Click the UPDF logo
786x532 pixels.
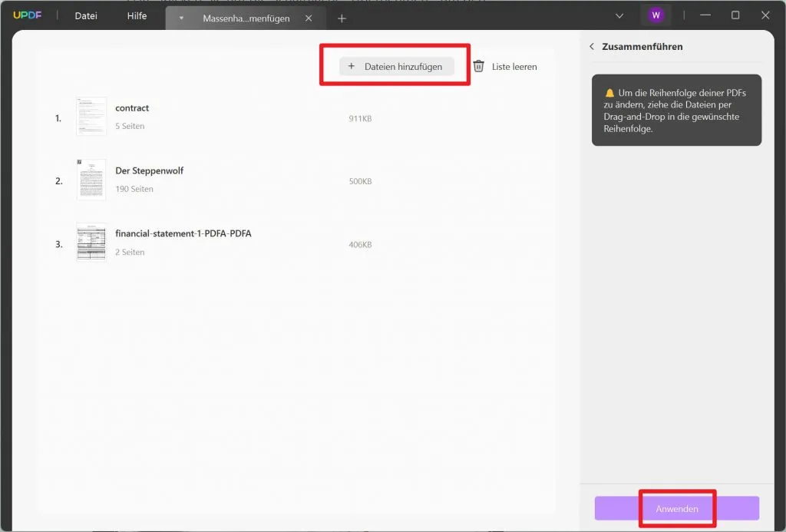[27, 15]
